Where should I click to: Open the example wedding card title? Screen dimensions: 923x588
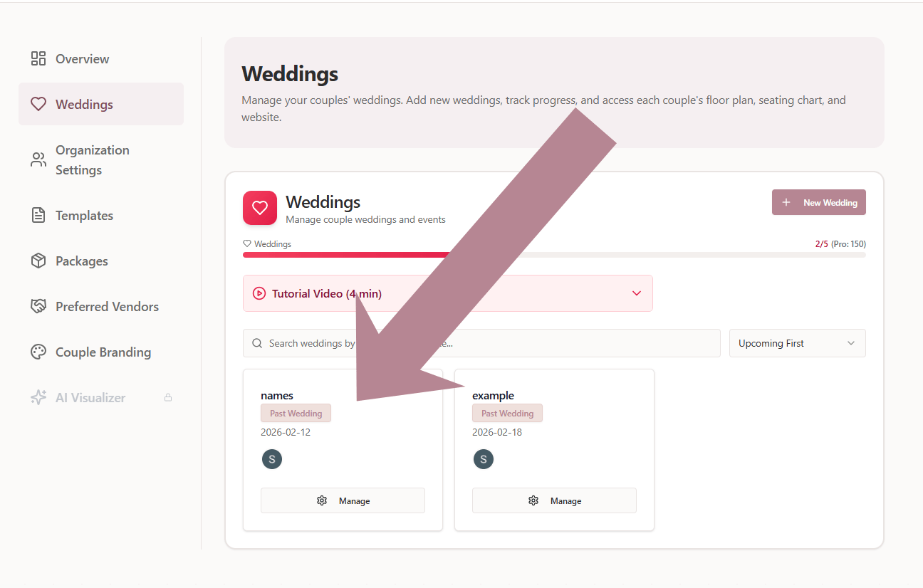(x=494, y=396)
